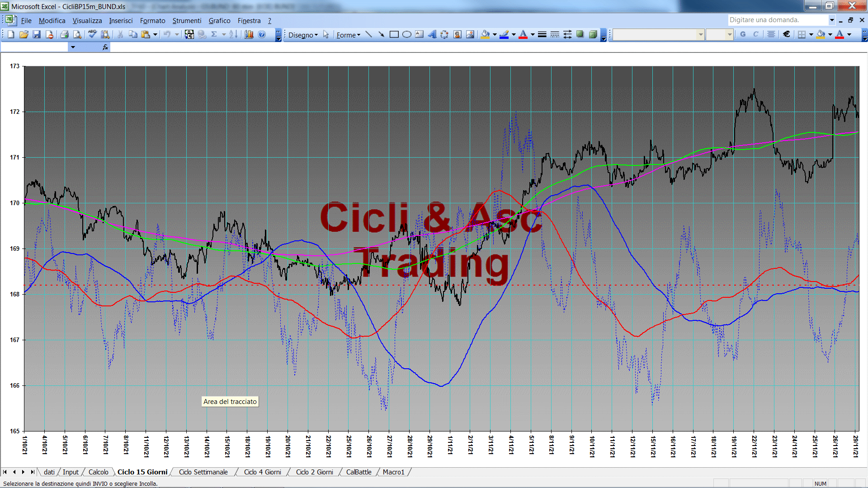Open the Forme shapes menu
Image resolution: width=868 pixels, height=488 pixels.
(348, 35)
